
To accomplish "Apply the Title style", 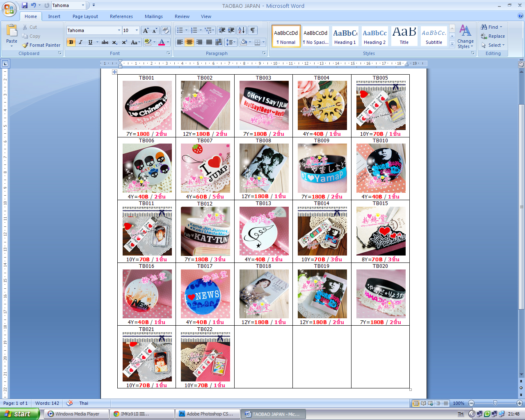I will [404, 36].
